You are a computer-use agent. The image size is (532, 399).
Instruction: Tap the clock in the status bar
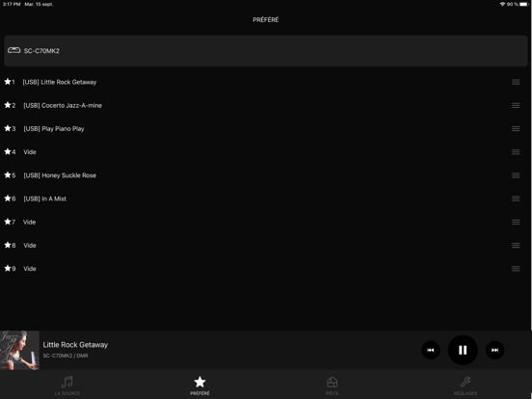coord(12,4)
